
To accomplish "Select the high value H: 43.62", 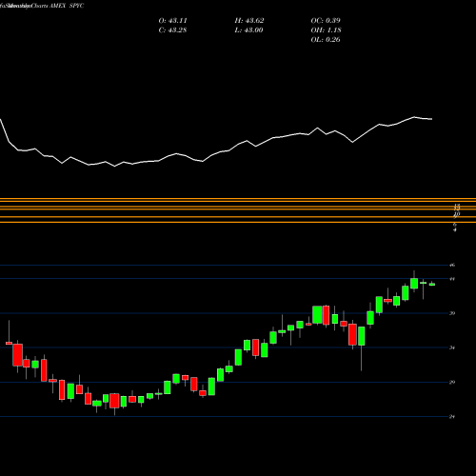I will [249, 21].
